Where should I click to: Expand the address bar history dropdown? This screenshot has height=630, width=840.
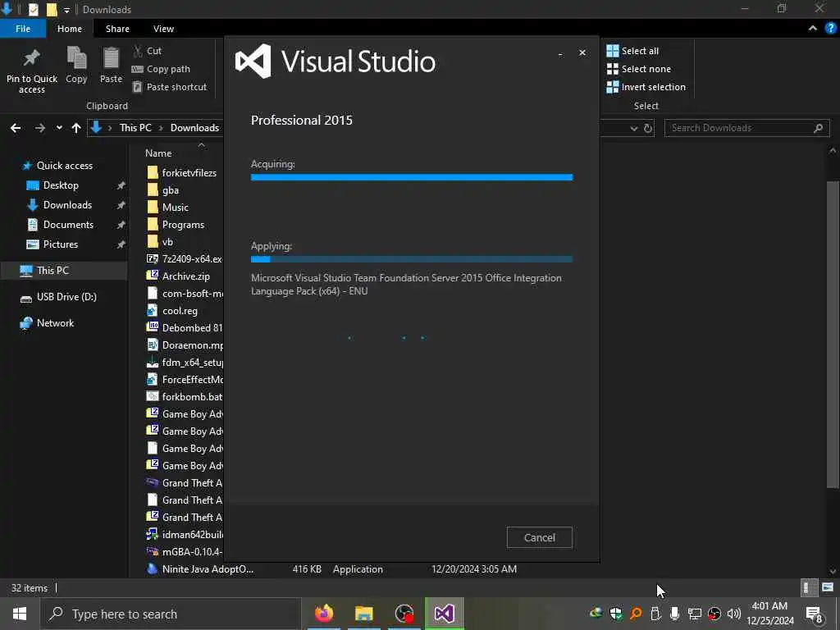[x=634, y=128]
